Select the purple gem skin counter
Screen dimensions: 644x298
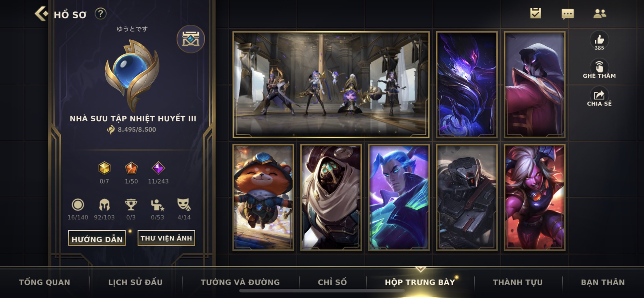[158, 173]
